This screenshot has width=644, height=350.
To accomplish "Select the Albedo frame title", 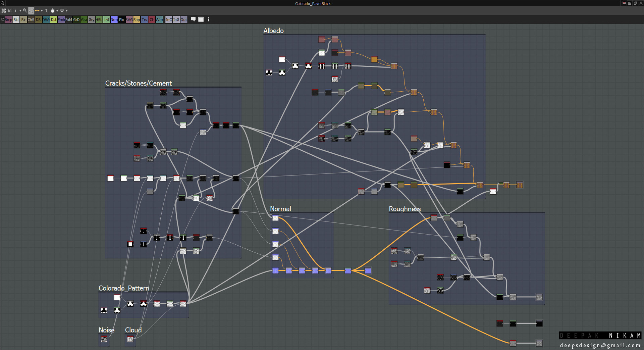I will pos(273,31).
